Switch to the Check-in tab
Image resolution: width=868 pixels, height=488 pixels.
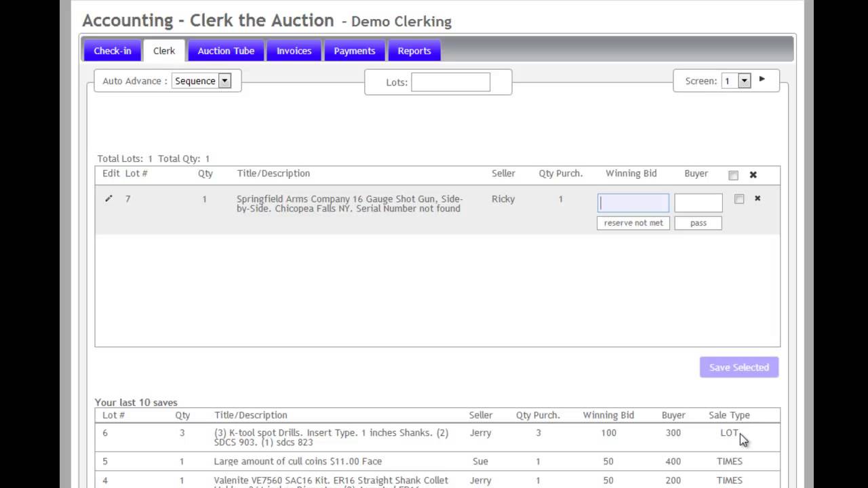[x=113, y=51]
